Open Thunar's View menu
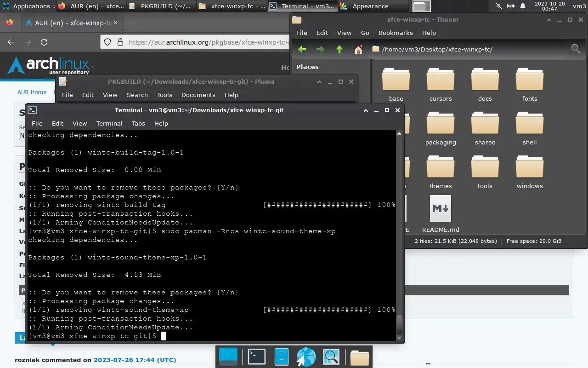Viewport: 588px width, 368px height. tap(344, 33)
